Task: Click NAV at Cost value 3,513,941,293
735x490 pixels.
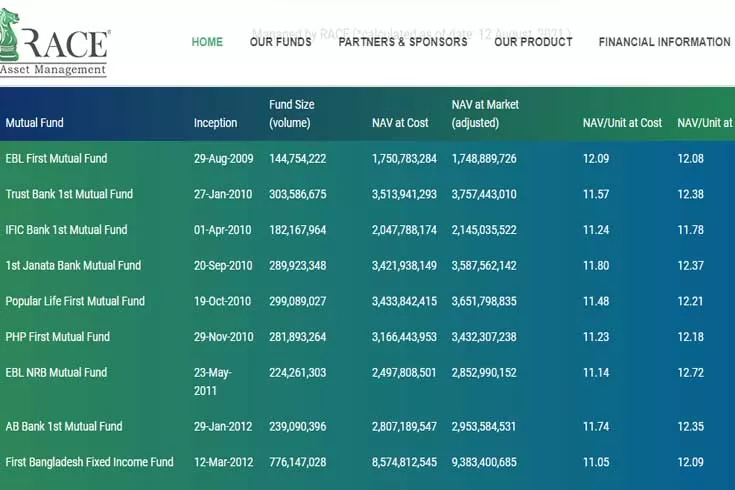Action: (x=404, y=194)
